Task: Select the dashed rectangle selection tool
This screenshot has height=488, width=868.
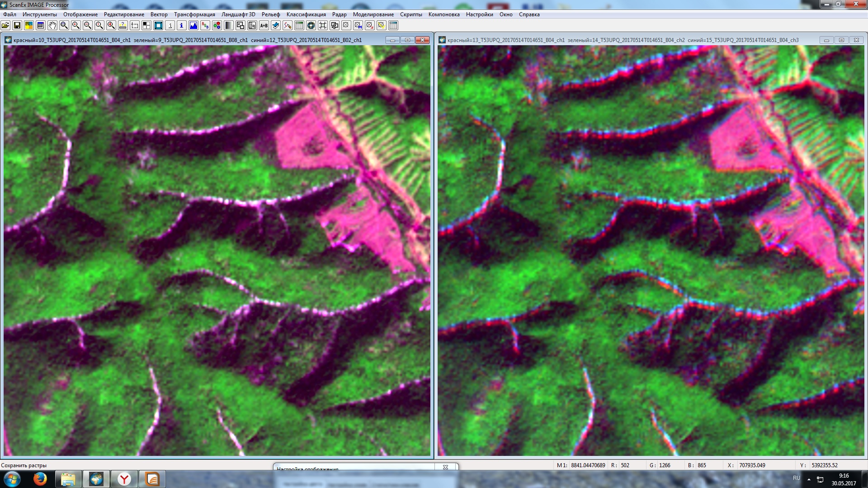Action: pyautogui.click(x=135, y=25)
